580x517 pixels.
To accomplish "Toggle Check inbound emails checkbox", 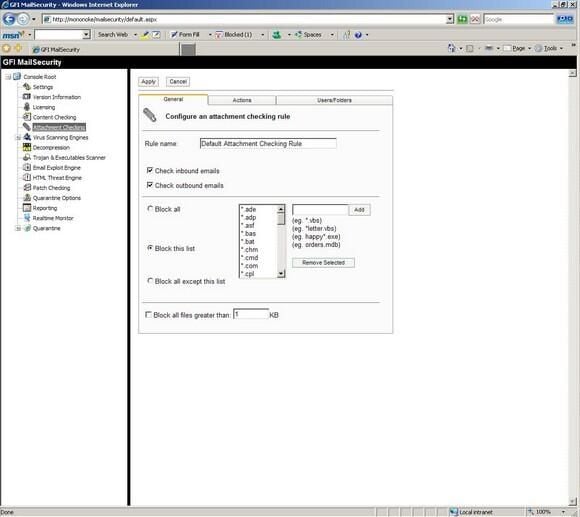I will [149, 170].
